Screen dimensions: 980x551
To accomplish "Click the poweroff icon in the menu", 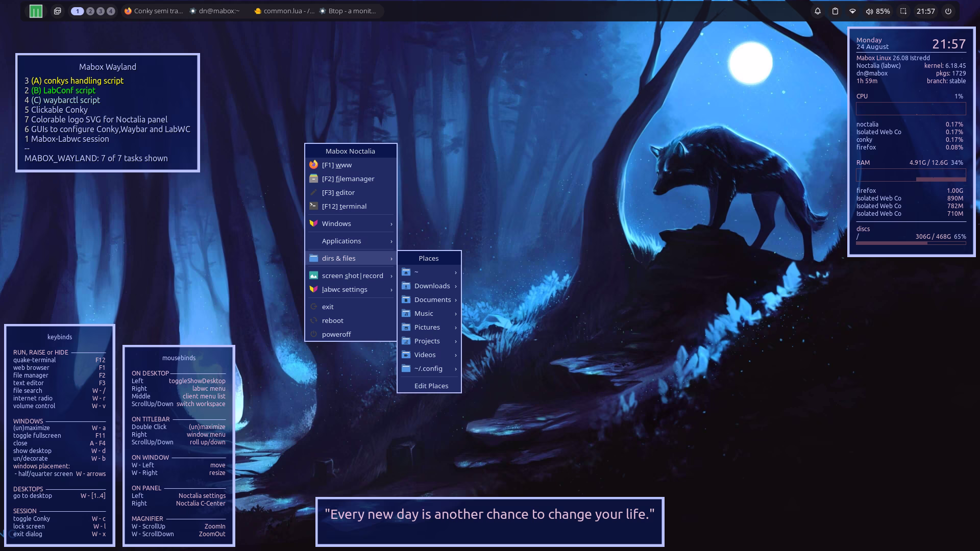I will point(313,334).
